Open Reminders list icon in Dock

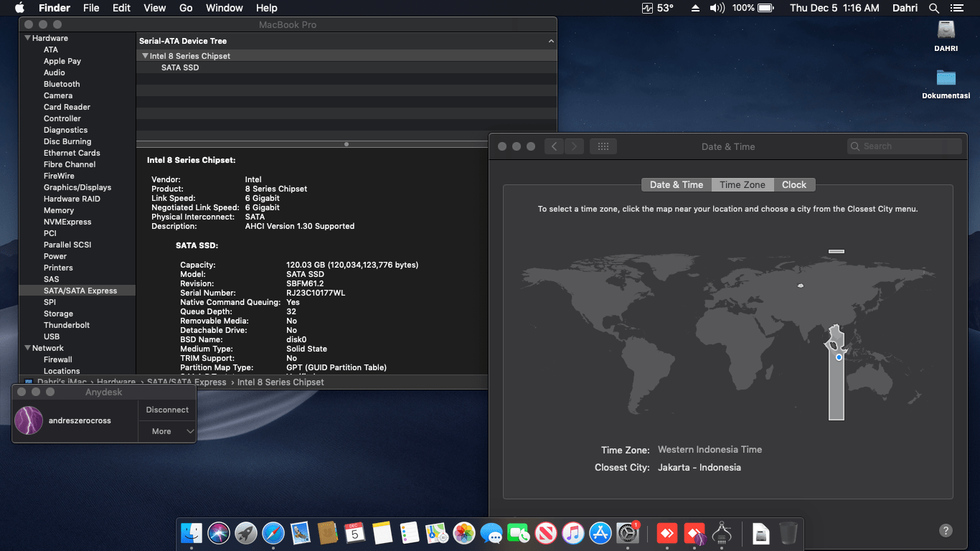[x=410, y=533]
